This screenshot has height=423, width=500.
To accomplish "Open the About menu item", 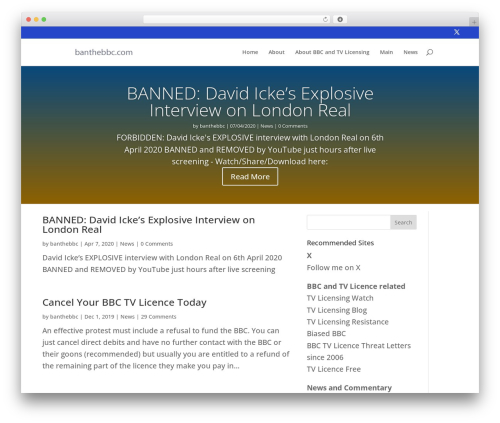I will 276,52.
